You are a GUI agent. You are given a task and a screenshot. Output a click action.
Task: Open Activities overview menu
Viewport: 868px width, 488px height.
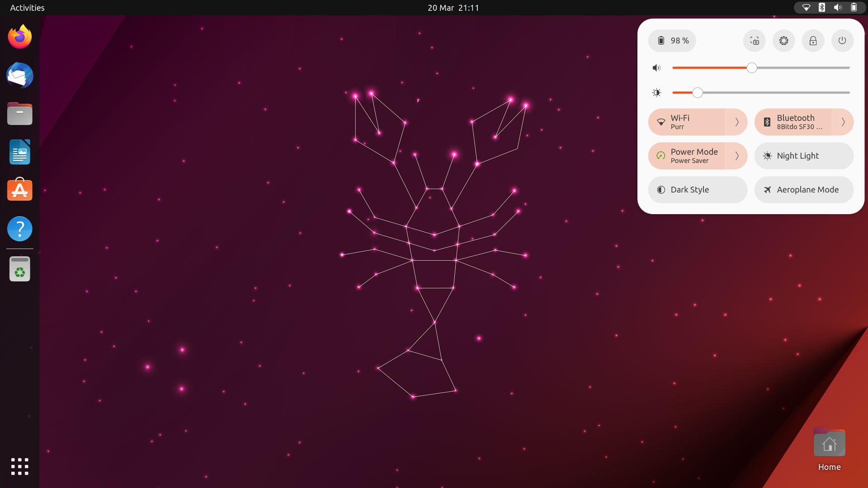pyautogui.click(x=27, y=8)
